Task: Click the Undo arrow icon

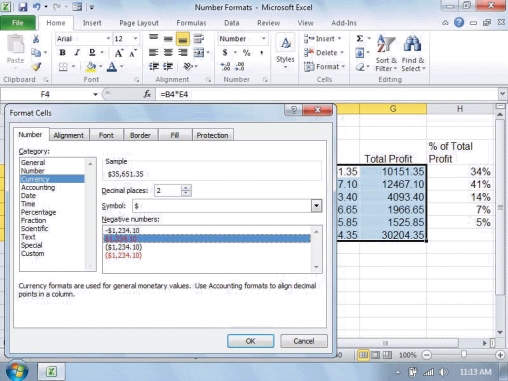Action: pyautogui.click(x=36, y=7)
